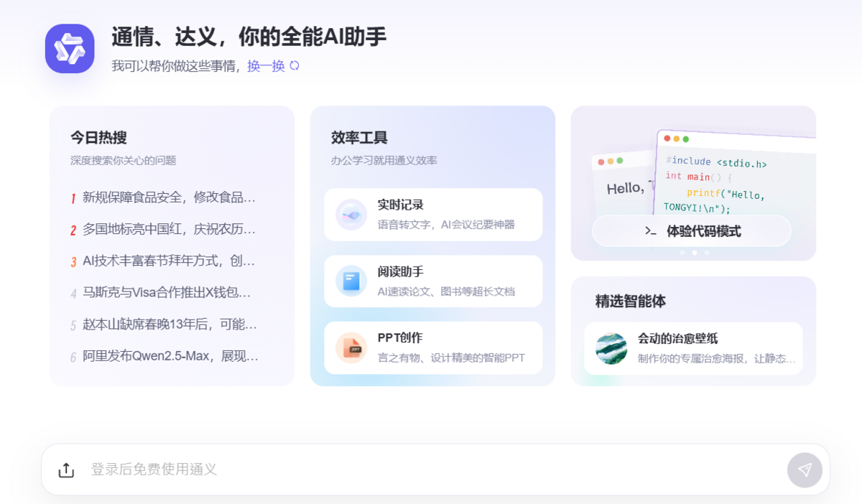Click the refresh icon beside 换一换

[294, 66]
